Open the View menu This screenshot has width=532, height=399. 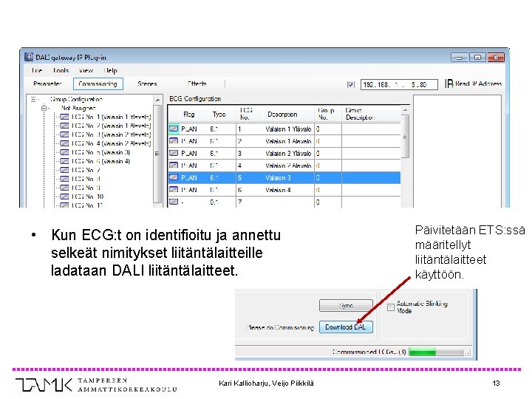pyautogui.click(x=86, y=70)
